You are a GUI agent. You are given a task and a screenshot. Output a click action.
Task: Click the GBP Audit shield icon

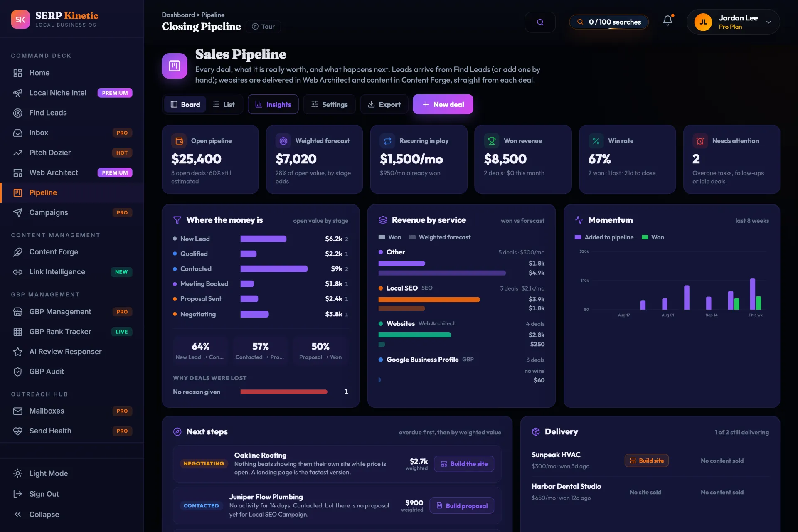tap(17, 372)
